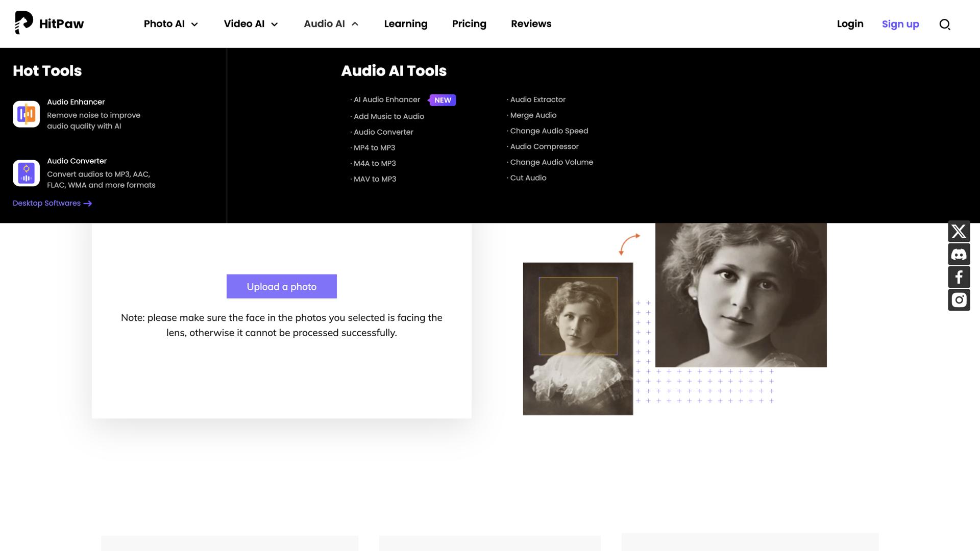This screenshot has width=980, height=551.
Task: Open the MP4 to MP3 converter link
Action: [374, 147]
